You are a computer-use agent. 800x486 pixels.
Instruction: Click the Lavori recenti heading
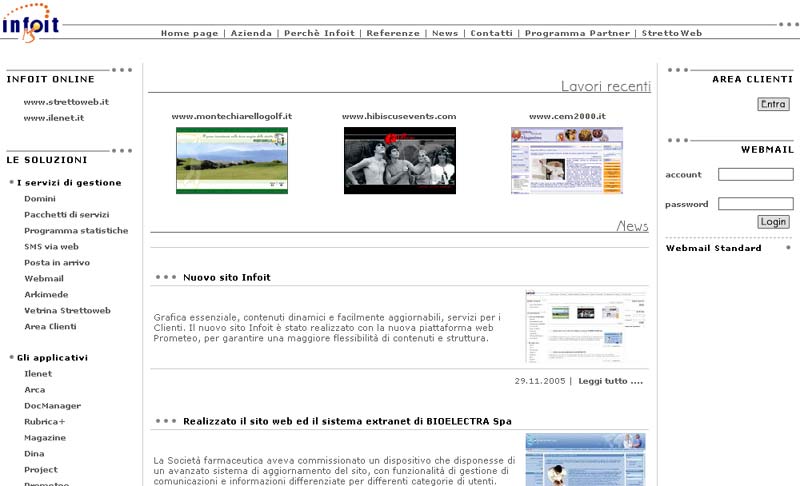coord(606,86)
